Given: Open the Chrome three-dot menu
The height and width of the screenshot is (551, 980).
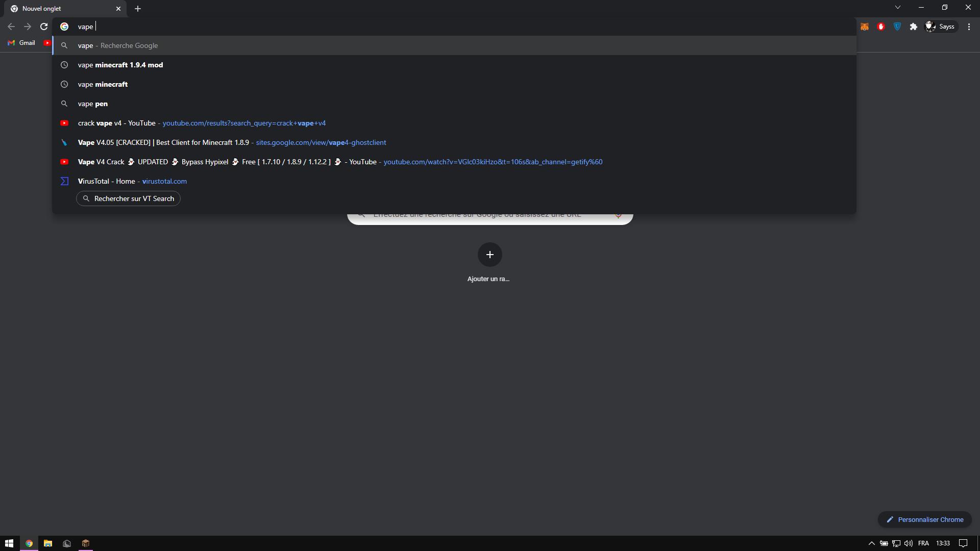Looking at the screenshot, I should (x=969, y=27).
